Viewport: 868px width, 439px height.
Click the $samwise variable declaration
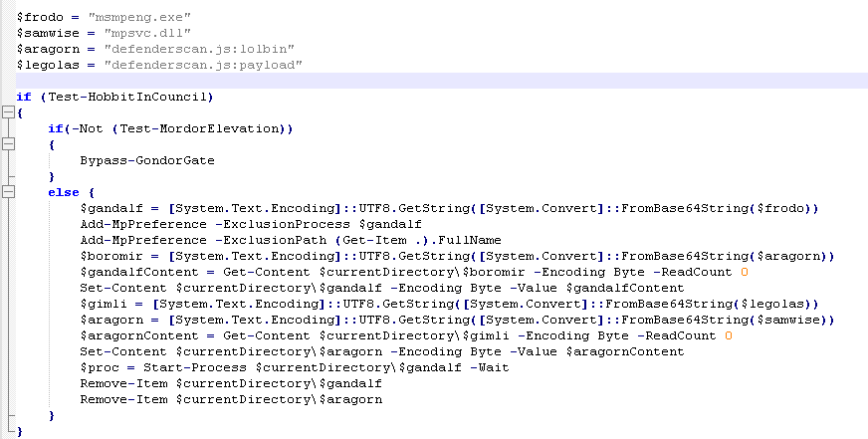pos(48,33)
